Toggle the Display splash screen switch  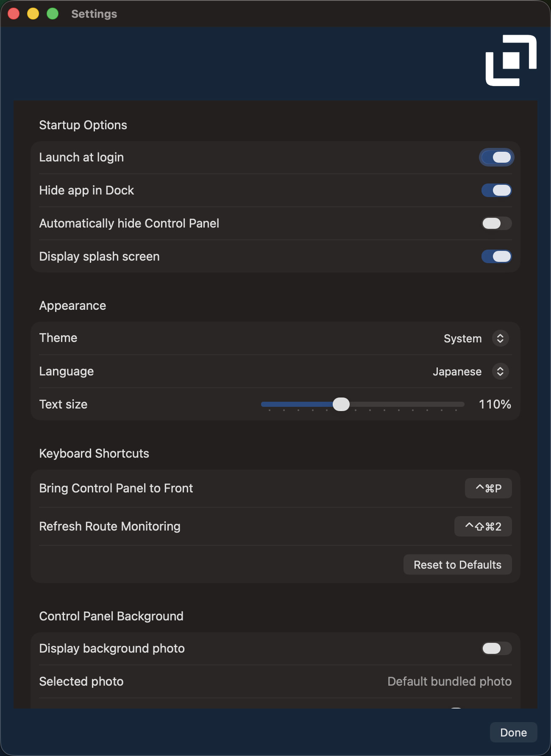496,257
